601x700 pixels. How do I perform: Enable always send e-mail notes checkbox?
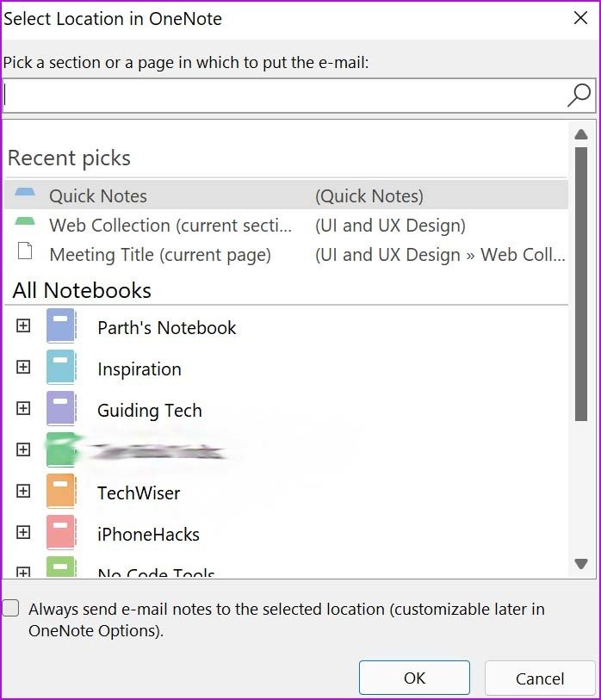click(x=10, y=607)
